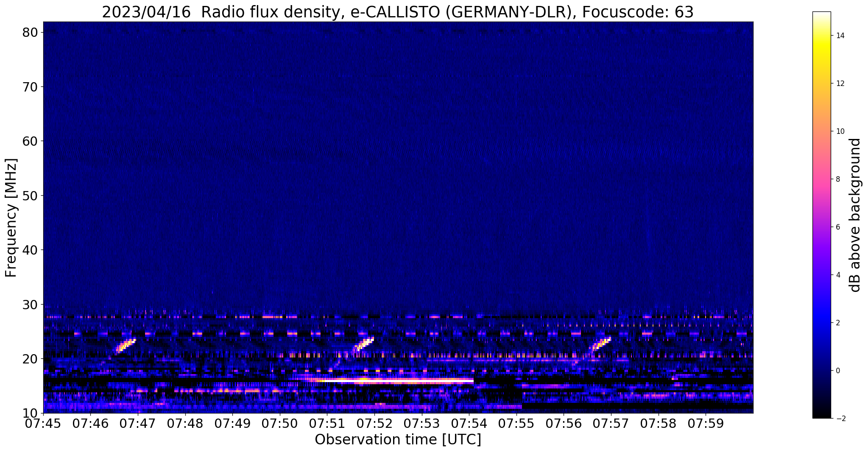Click the 80 MHz frequency tick label

click(x=31, y=32)
